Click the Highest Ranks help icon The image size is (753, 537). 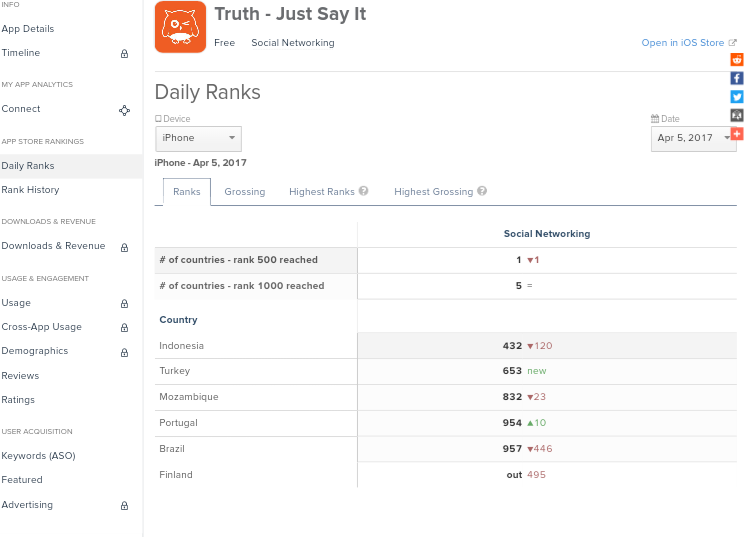click(x=364, y=191)
